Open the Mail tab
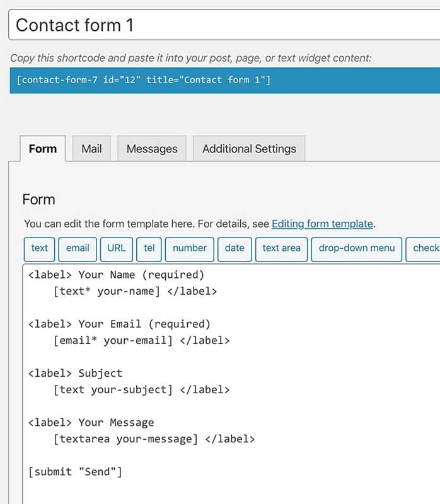Screen dimensions: 440x504 coord(91,149)
